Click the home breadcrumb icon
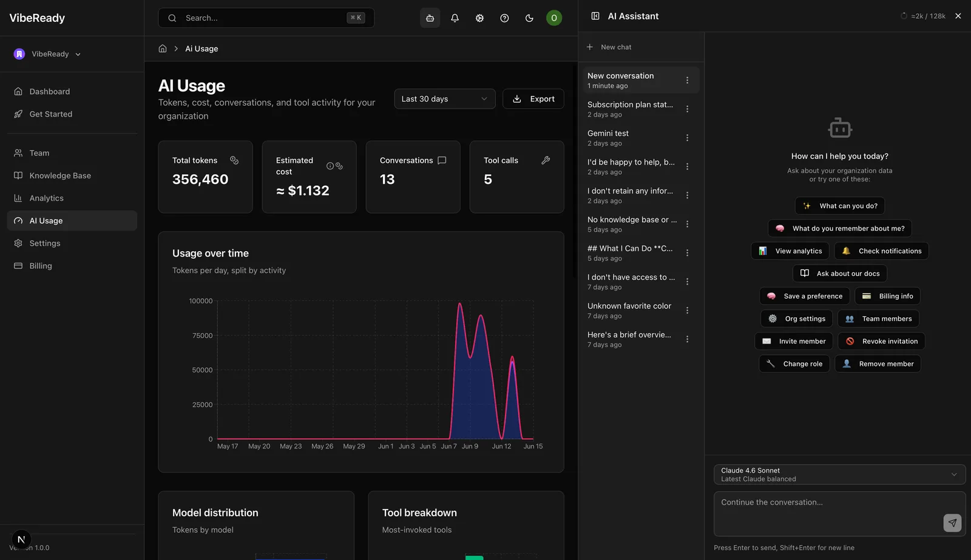 (163, 49)
